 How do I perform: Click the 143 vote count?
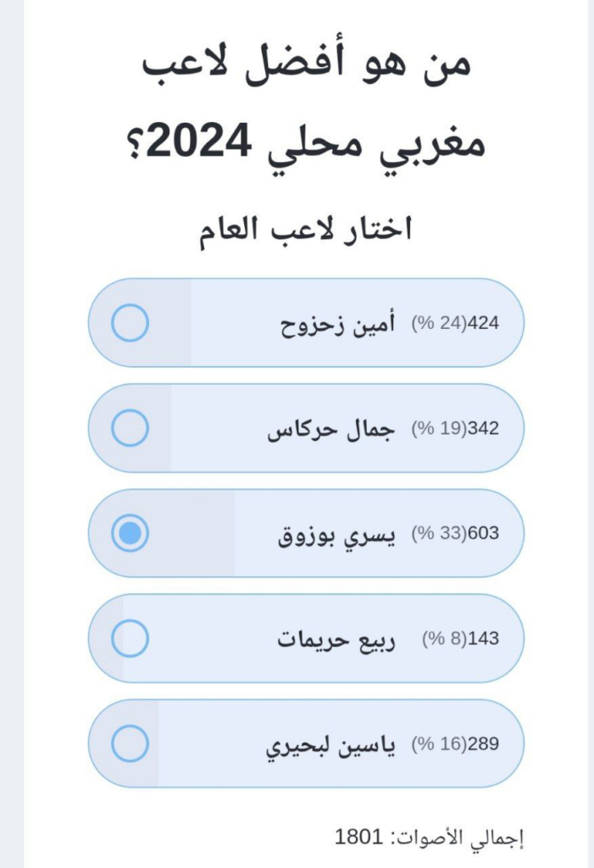pos(486,639)
